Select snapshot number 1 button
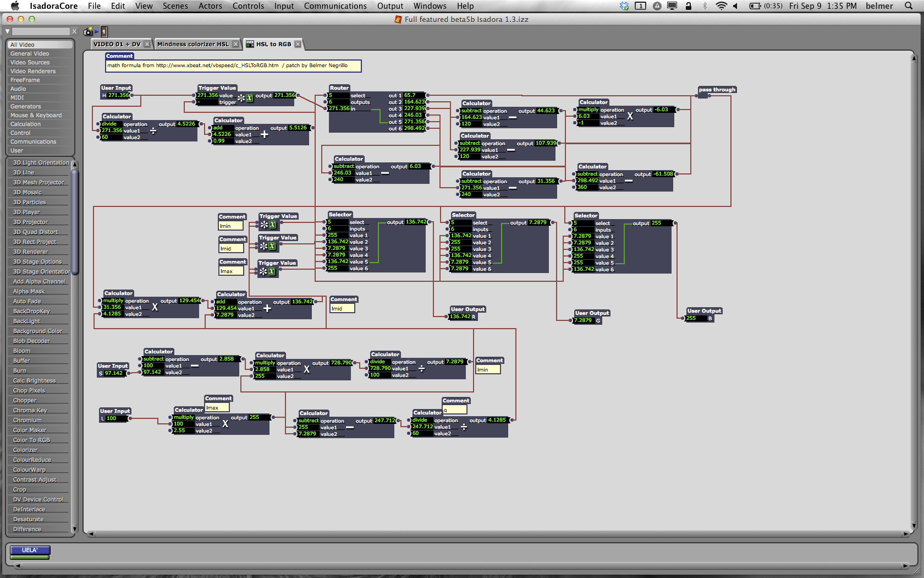 coord(104,32)
